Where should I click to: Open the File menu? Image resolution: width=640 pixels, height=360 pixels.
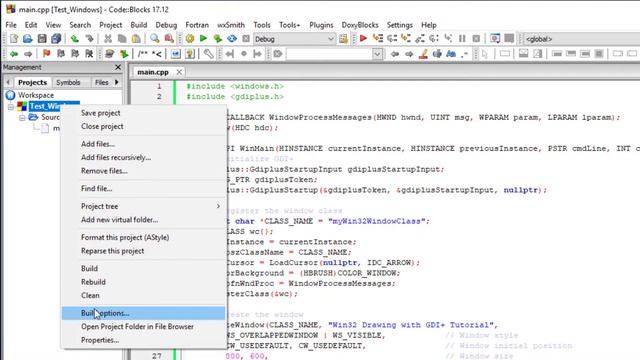[11, 25]
